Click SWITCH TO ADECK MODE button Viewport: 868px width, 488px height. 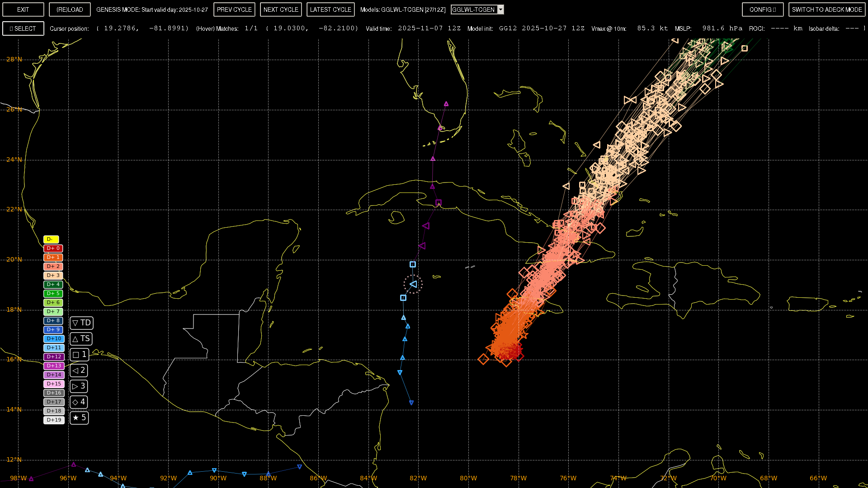pos(826,9)
